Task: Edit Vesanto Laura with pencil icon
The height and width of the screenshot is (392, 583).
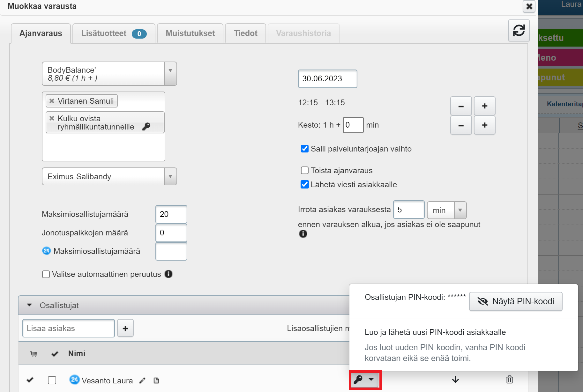Action: coord(142,381)
